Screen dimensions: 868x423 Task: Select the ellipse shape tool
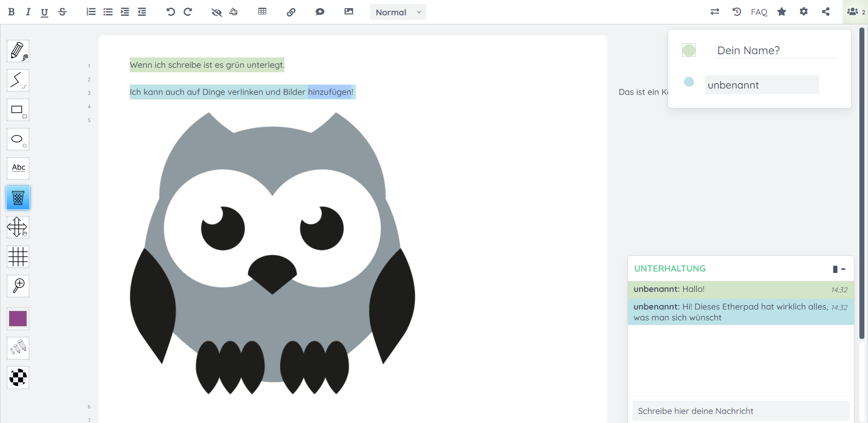pyautogui.click(x=18, y=139)
